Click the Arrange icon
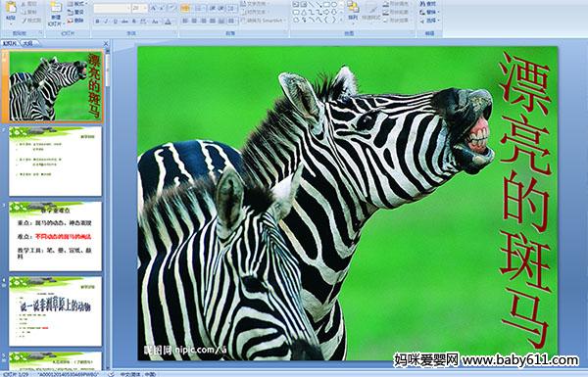 (x=353, y=10)
